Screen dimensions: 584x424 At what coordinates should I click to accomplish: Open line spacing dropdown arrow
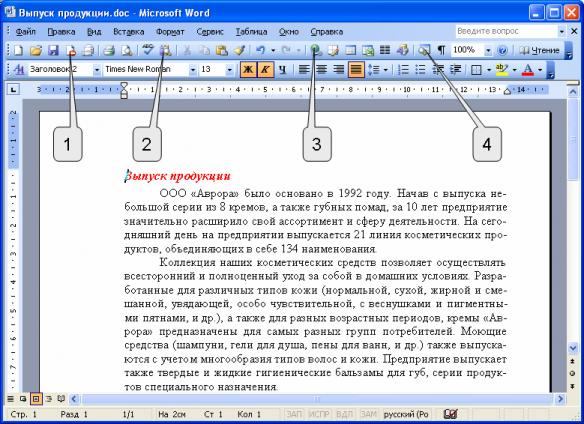pos(385,70)
